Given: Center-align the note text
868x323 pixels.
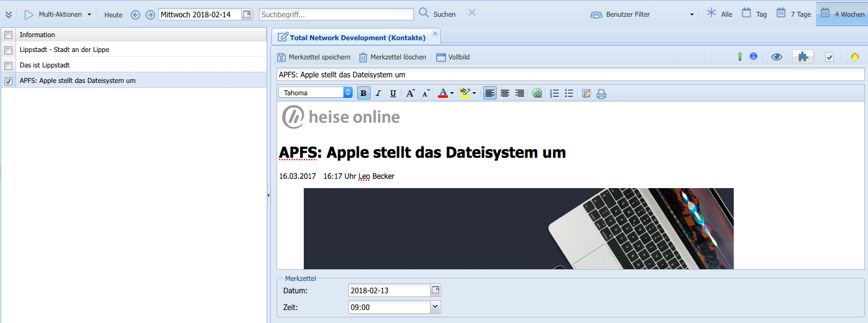Looking at the screenshot, I should 505,93.
